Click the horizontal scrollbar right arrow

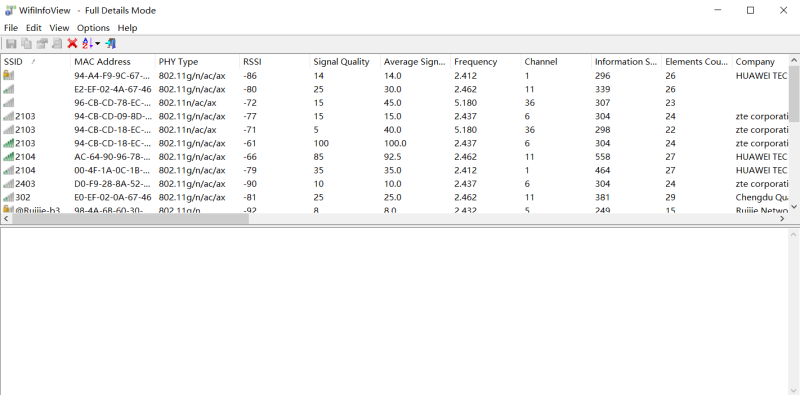click(782, 218)
